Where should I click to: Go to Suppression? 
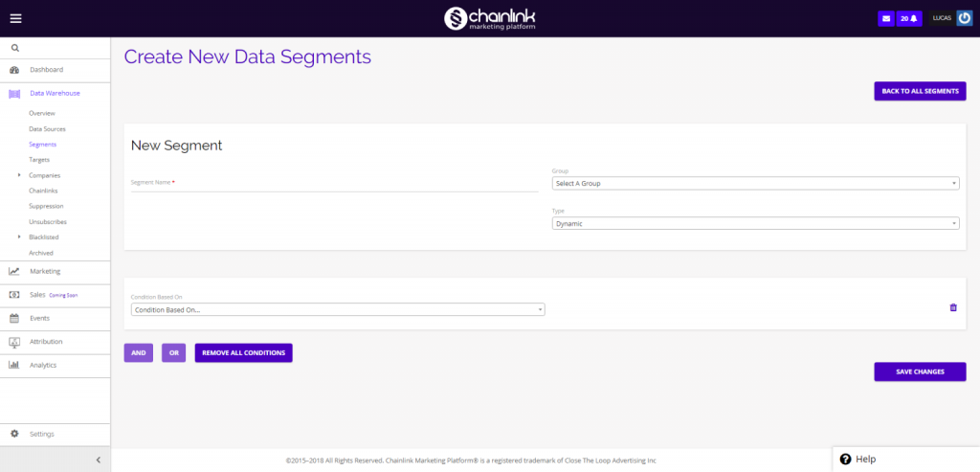point(46,206)
